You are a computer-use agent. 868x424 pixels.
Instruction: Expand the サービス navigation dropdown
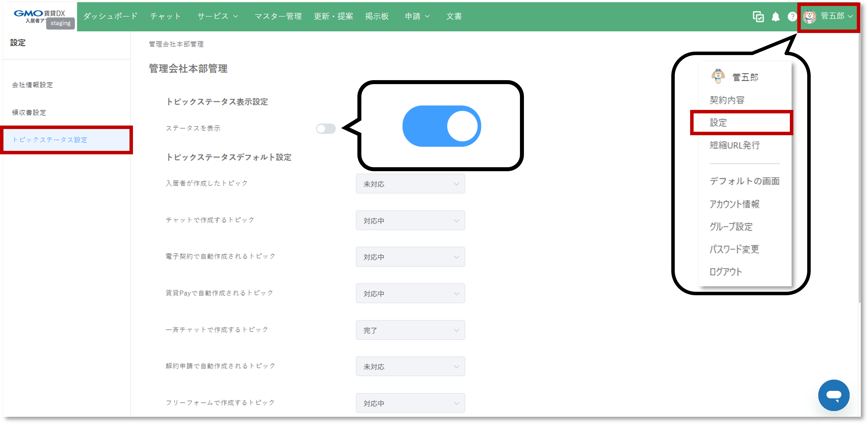tap(217, 16)
